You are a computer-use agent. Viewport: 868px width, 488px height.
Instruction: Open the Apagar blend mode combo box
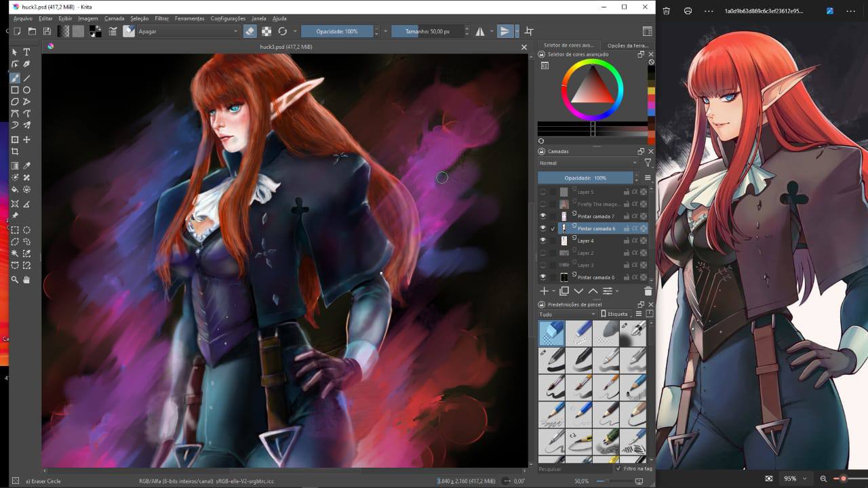tap(188, 31)
